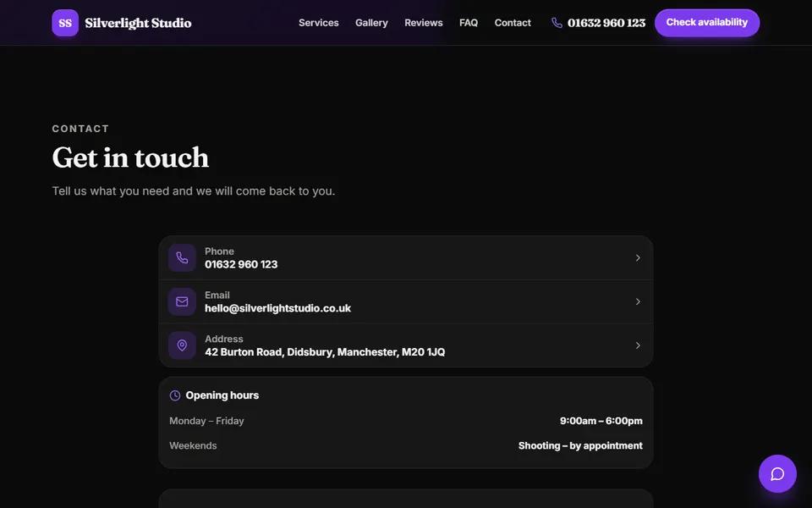812x508 pixels.
Task: Open the floating chat bubble icon
Action: tap(777, 474)
